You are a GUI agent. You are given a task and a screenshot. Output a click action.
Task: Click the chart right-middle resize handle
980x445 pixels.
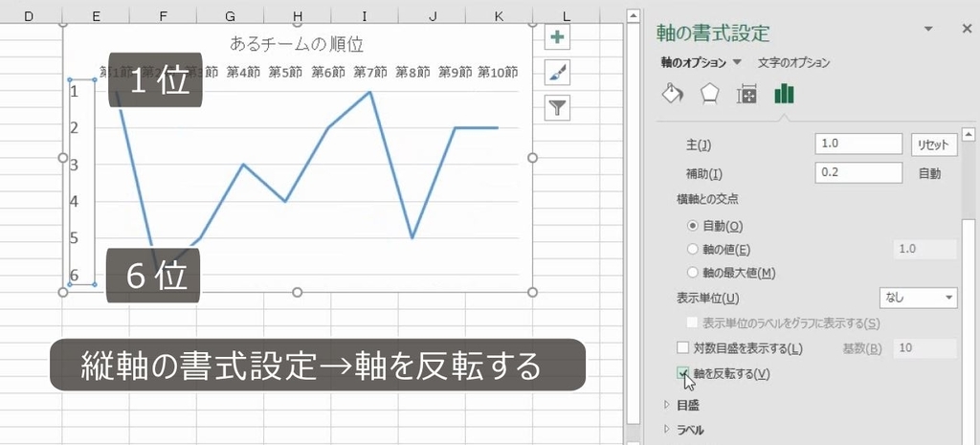[532, 158]
